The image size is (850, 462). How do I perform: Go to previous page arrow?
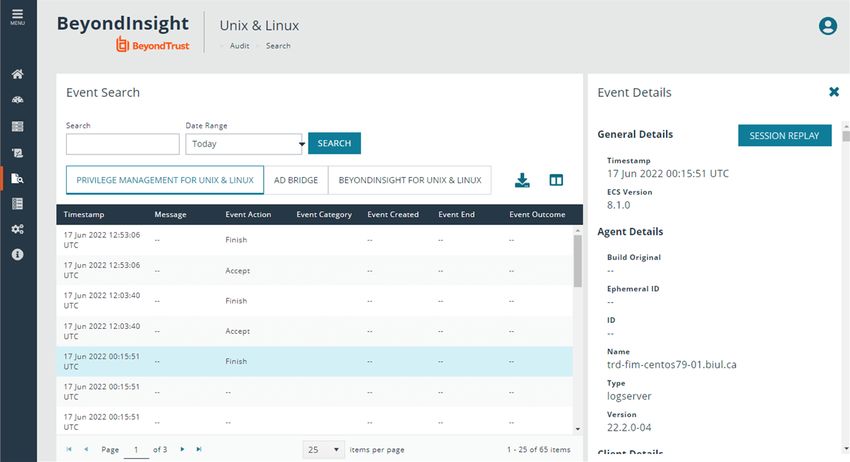point(86,450)
